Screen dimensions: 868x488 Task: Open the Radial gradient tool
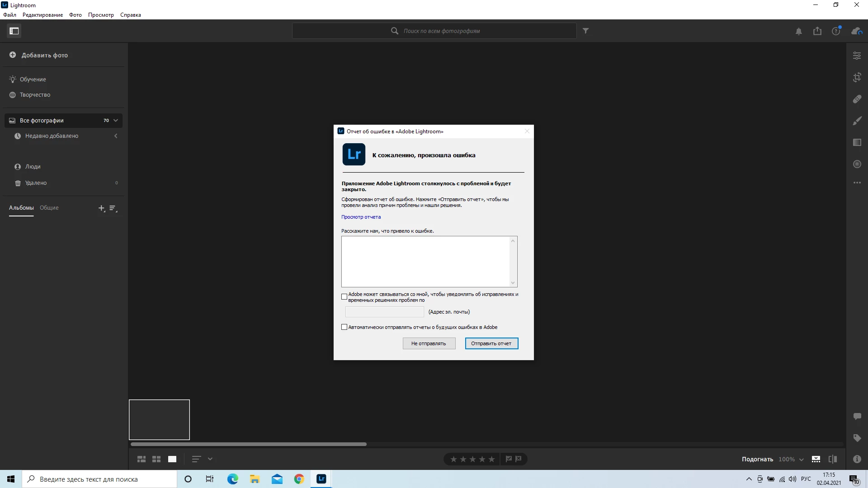857,164
